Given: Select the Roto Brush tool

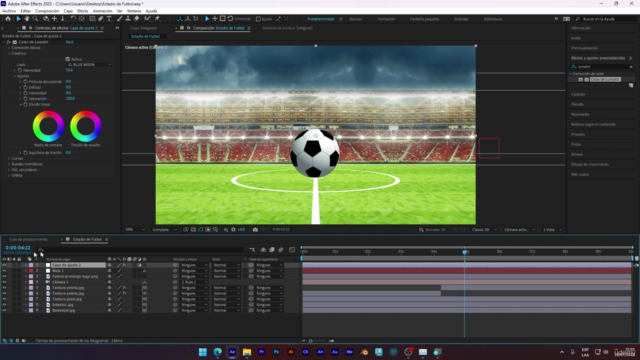Looking at the screenshot, I should click(147, 19).
